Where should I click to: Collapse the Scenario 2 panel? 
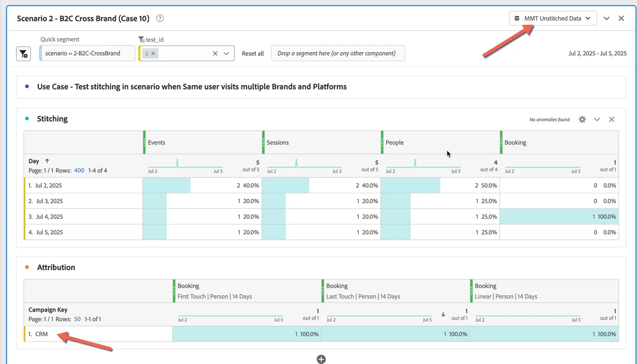[x=606, y=18]
